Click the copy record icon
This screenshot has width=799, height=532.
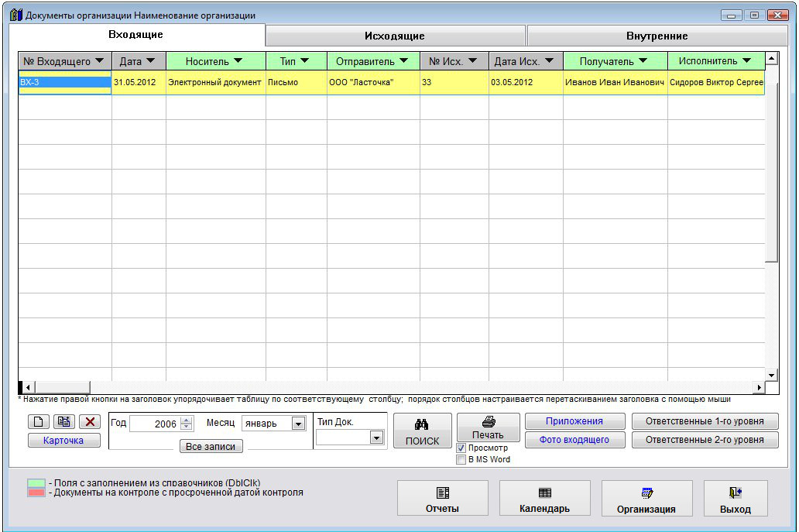tap(64, 422)
